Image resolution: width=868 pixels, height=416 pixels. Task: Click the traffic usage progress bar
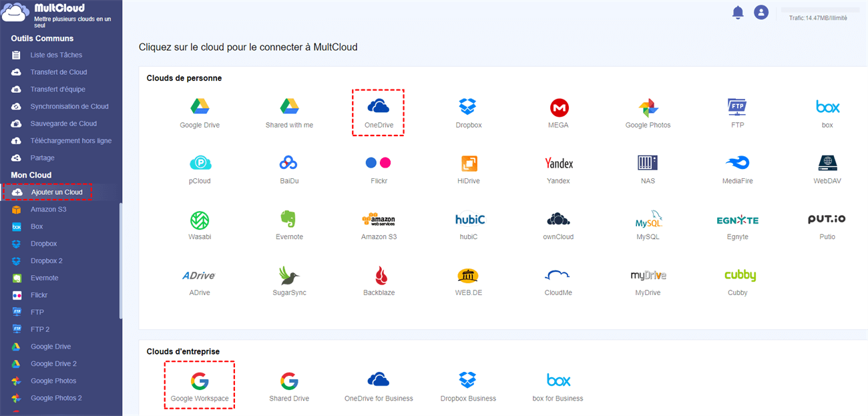click(x=821, y=11)
